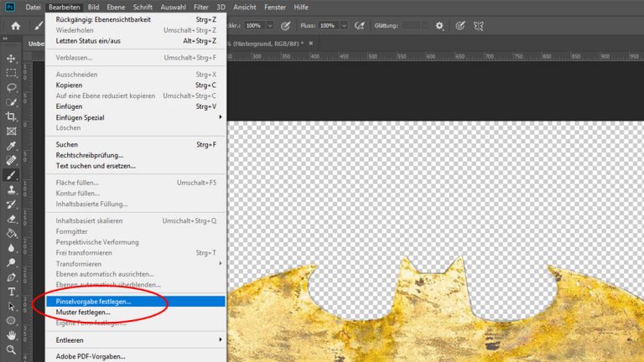This screenshot has height=362, width=644.
Task: Select the Move tool in toolbar
Action: tap(12, 58)
